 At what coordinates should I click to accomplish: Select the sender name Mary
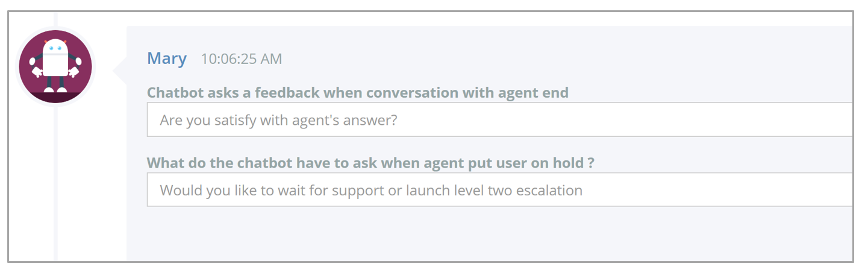(167, 59)
